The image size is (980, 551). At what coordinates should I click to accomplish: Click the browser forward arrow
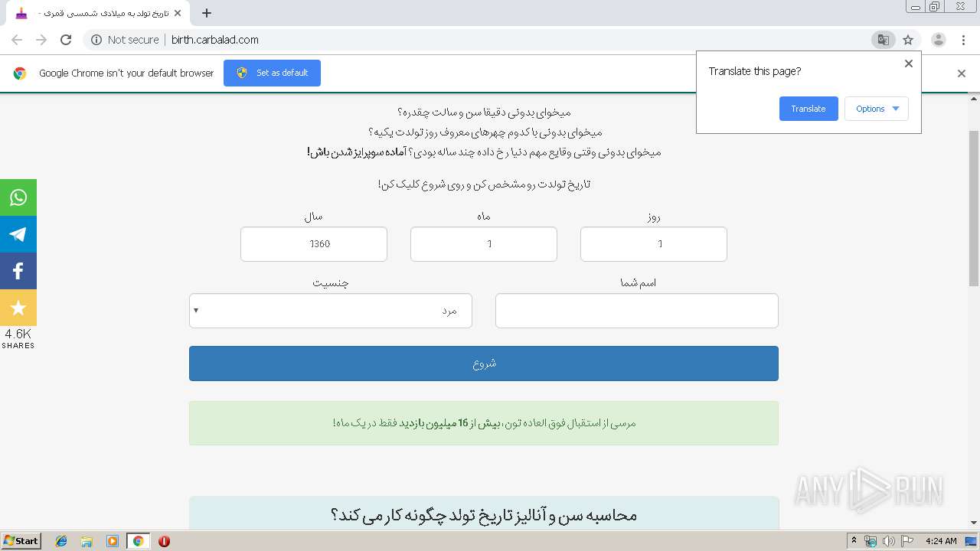(x=41, y=40)
